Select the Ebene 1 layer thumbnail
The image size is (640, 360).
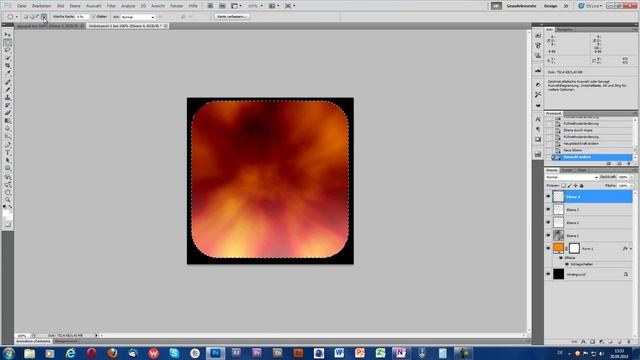pos(558,236)
